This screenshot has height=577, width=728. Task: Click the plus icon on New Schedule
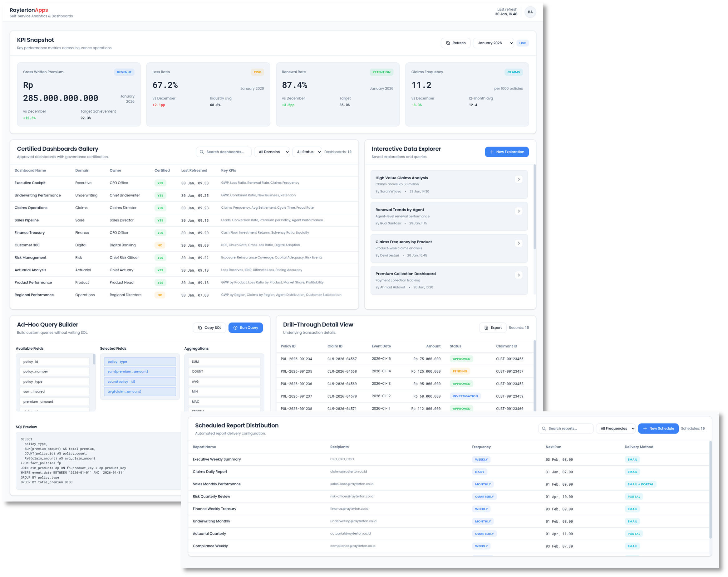(644, 429)
